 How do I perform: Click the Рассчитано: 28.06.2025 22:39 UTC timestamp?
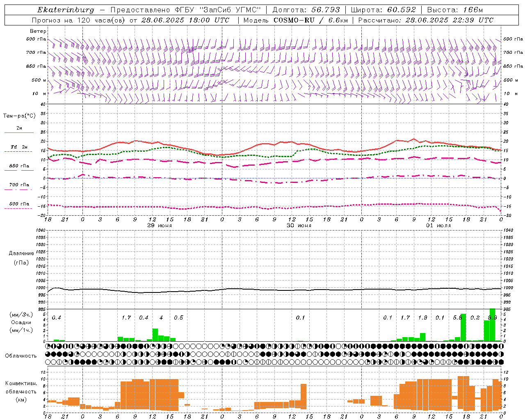pyautogui.click(x=426, y=20)
